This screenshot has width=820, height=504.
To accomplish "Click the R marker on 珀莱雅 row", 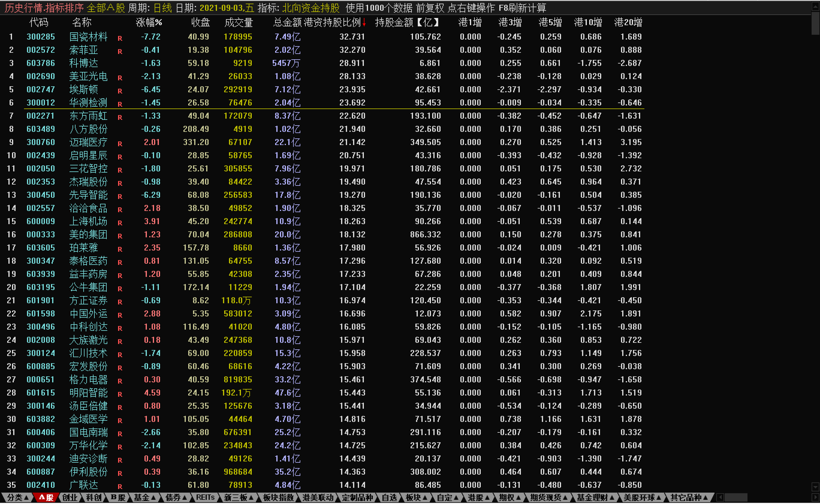I will [x=120, y=249].
